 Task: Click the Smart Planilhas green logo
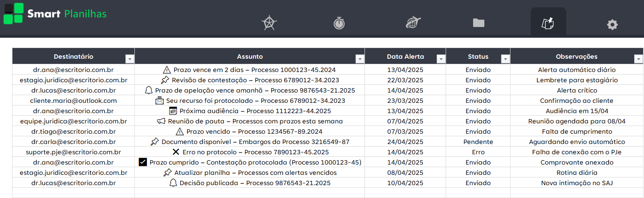pos(13,13)
